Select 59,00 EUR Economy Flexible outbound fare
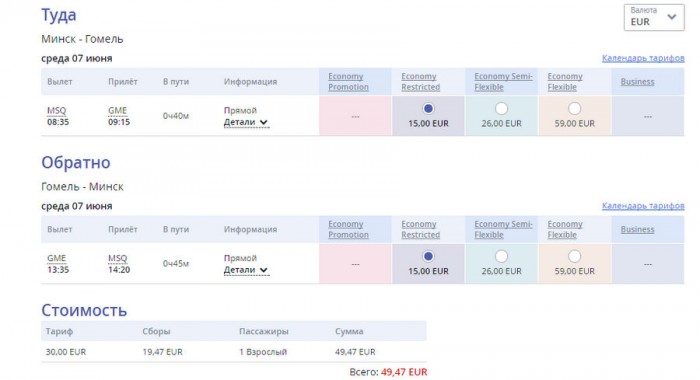 coord(575,109)
